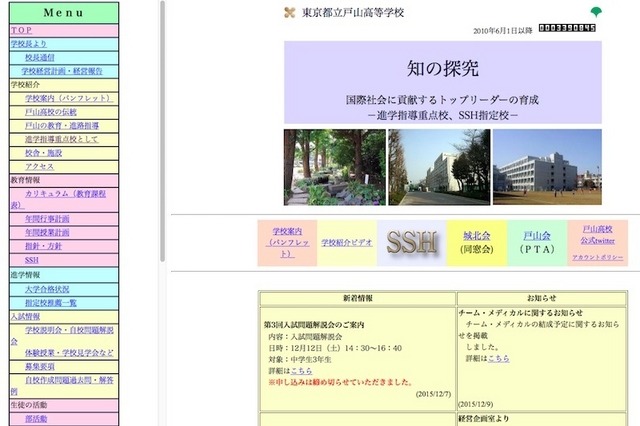
Task: Open 年間授業計画 link
Action: (x=47, y=233)
